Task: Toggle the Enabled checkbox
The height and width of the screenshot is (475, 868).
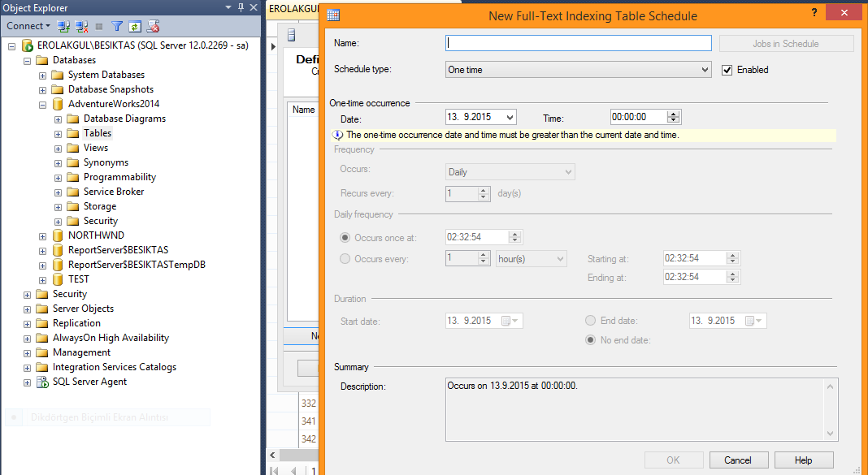Action: coord(727,70)
